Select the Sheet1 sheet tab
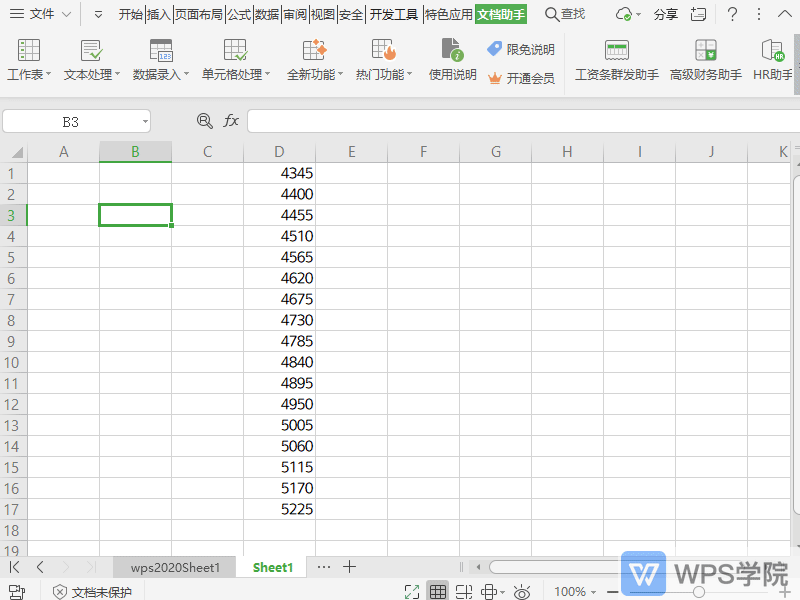This screenshot has height=600, width=800. coord(273,567)
